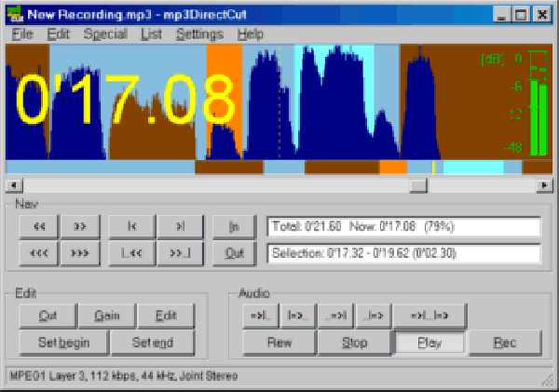Image resolution: width=559 pixels, height=392 pixels.
Task: Open the Settings menu
Action: click(x=199, y=34)
